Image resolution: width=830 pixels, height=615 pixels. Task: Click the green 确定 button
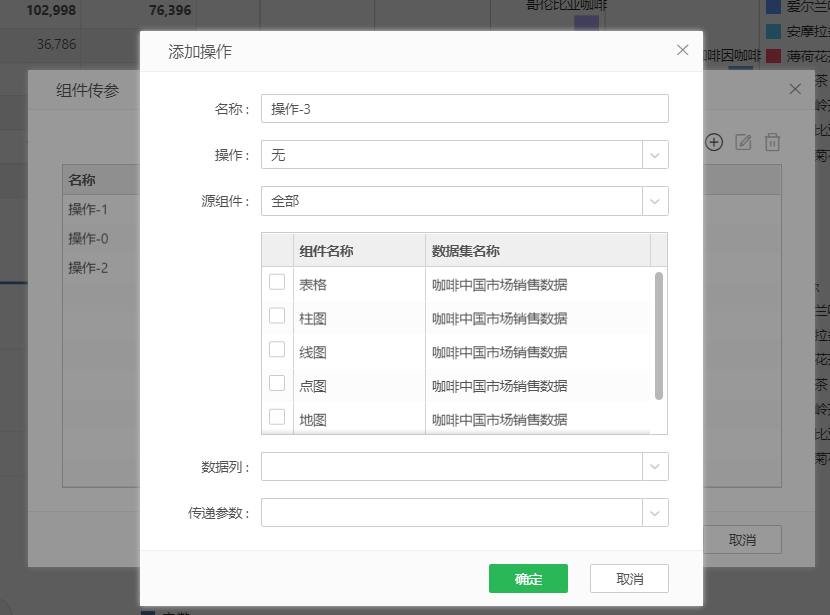[x=528, y=579]
